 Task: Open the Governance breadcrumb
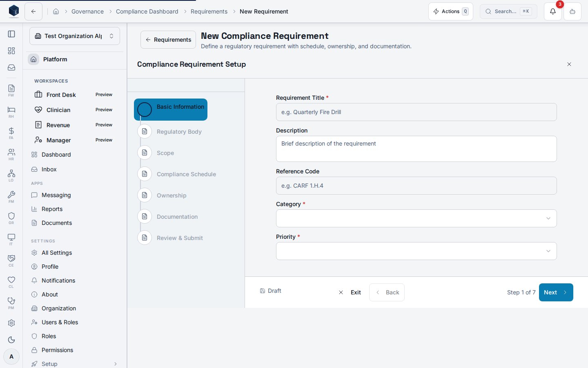click(x=87, y=11)
